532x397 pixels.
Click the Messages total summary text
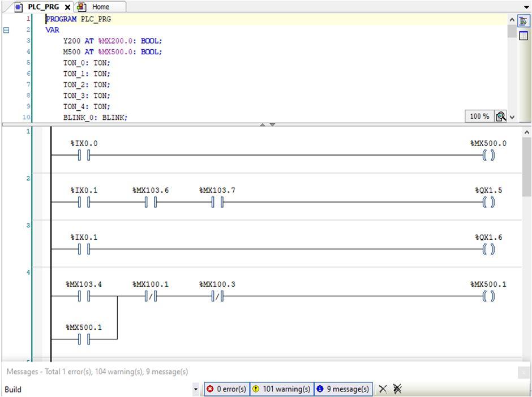[97, 372]
